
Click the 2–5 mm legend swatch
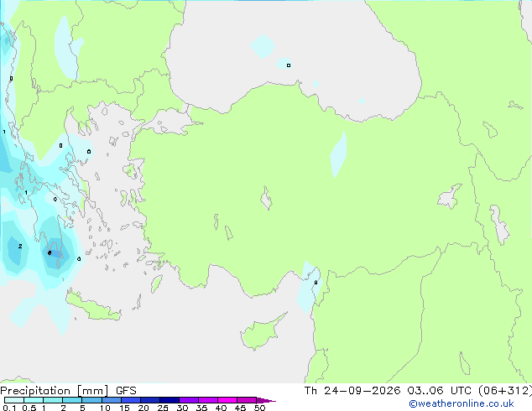pos(72,400)
